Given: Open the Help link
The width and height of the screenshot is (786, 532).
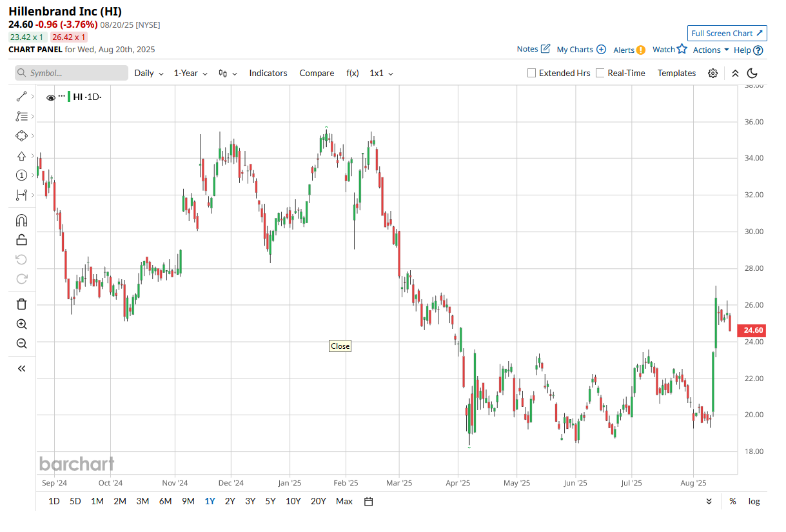Looking at the screenshot, I should 749,50.
